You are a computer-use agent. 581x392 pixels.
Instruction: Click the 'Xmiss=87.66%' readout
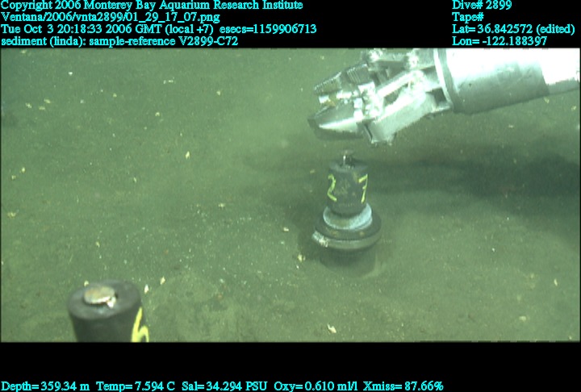403,386
